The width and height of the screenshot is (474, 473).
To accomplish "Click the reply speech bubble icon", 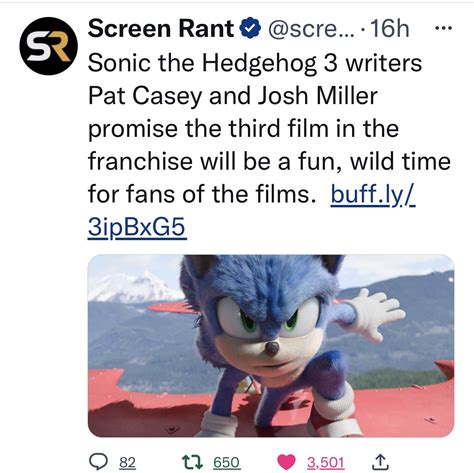I will click(x=100, y=462).
